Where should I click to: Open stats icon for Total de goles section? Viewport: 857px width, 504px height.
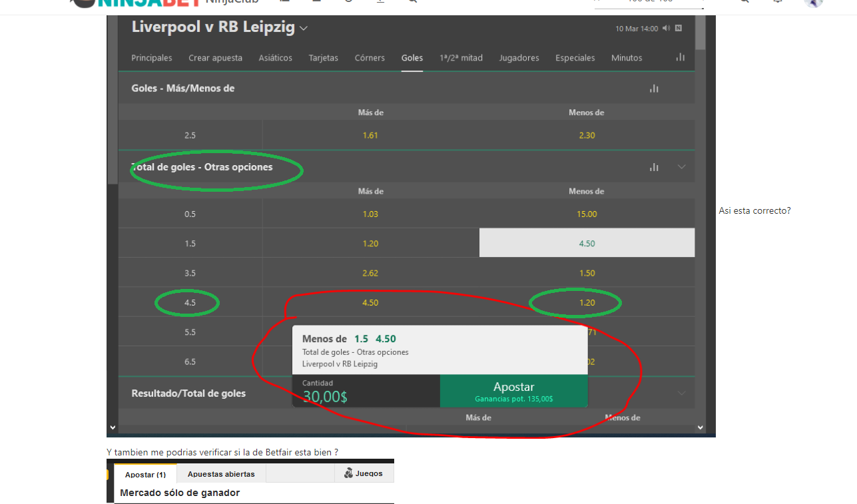654,167
